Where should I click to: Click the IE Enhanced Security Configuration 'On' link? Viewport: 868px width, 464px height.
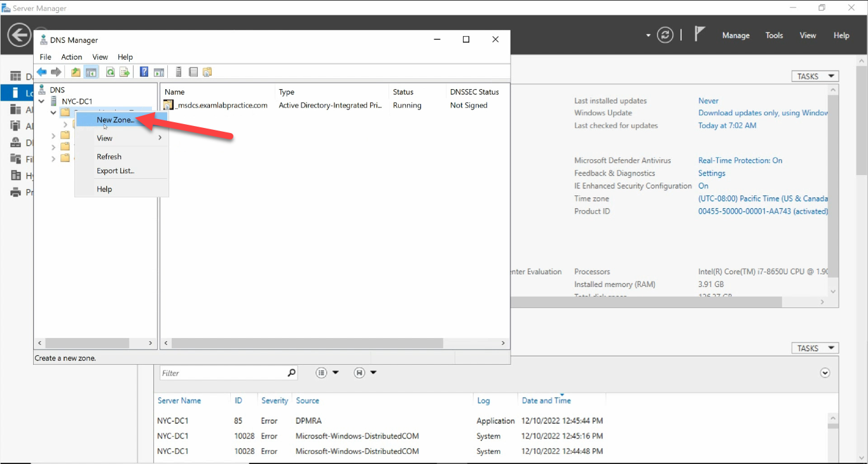[x=703, y=186]
